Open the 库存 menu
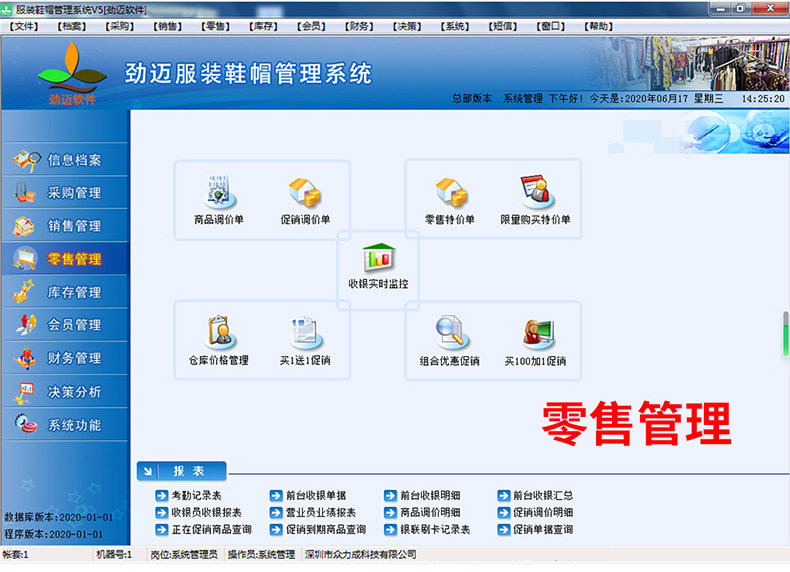 [264, 26]
